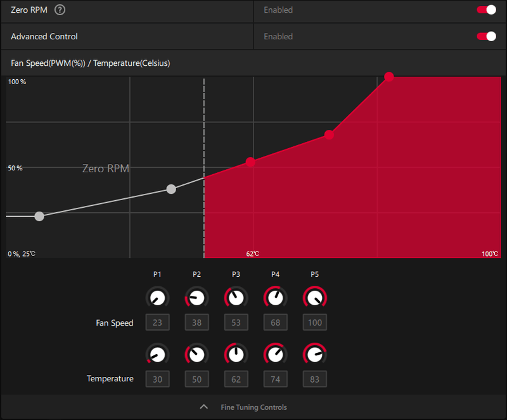Edit the Fan Speed field showing 68
The width and height of the screenshot is (507, 420).
click(276, 322)
